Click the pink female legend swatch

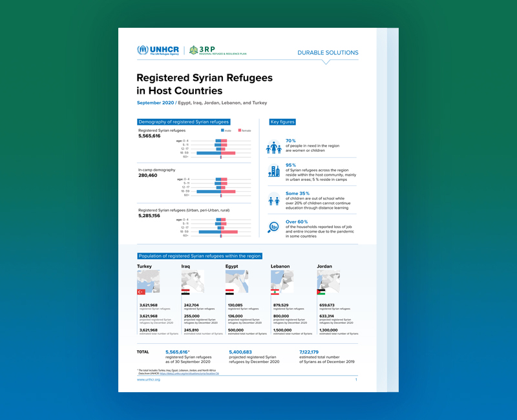(240, 130)
